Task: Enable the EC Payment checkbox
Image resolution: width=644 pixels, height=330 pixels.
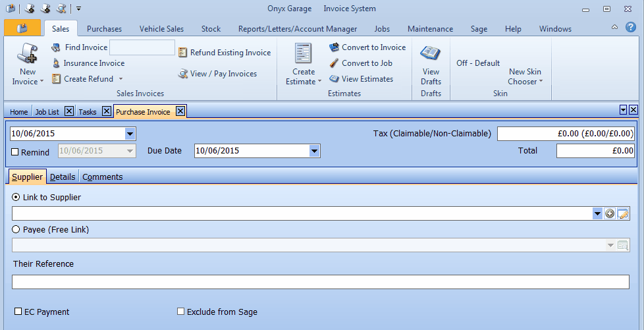Action: coord(18,312)
